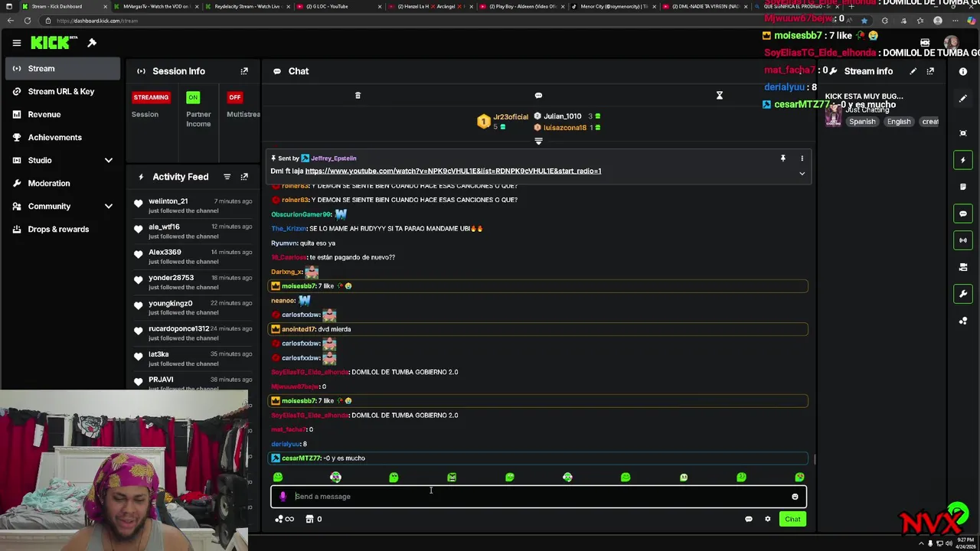Open the hamburger menu beside Kick logo
The image size is (980, 551).
point(16,43)
